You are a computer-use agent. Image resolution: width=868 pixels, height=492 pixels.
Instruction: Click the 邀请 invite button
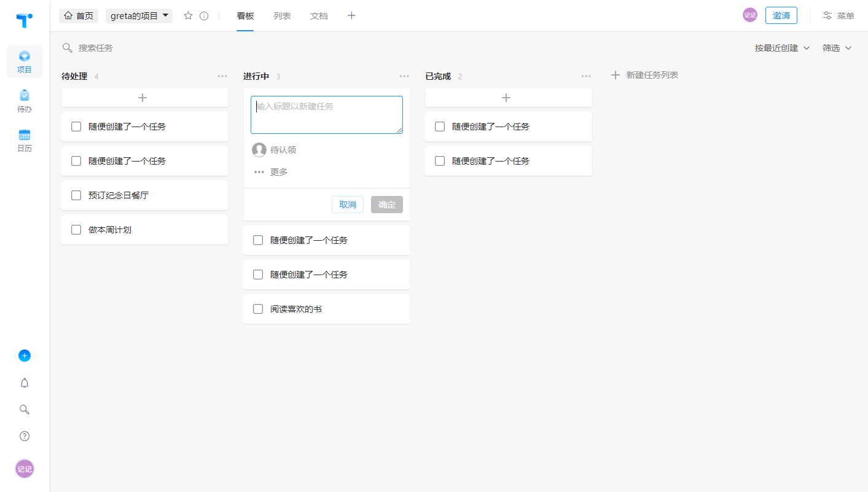(x=781, y=15)
